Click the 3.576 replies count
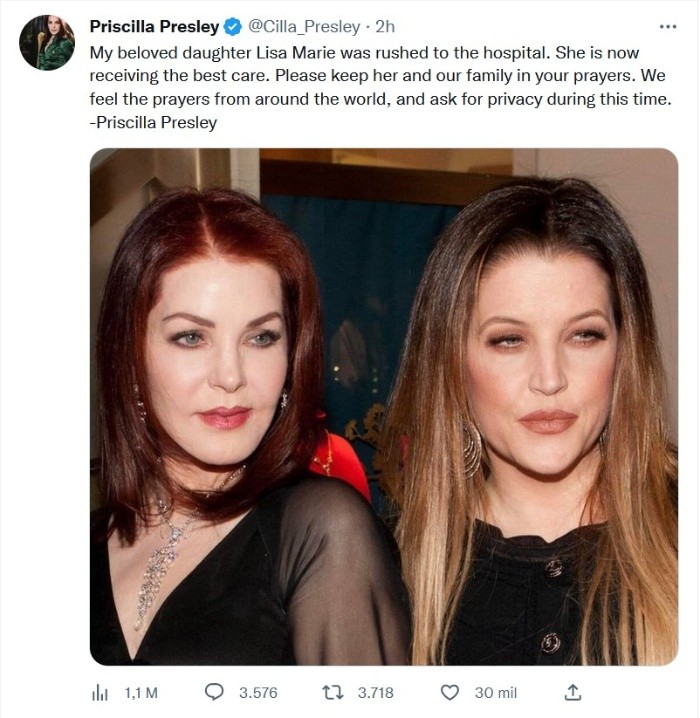This screenshot has height=718, width=700. click(x=258, y=692)
